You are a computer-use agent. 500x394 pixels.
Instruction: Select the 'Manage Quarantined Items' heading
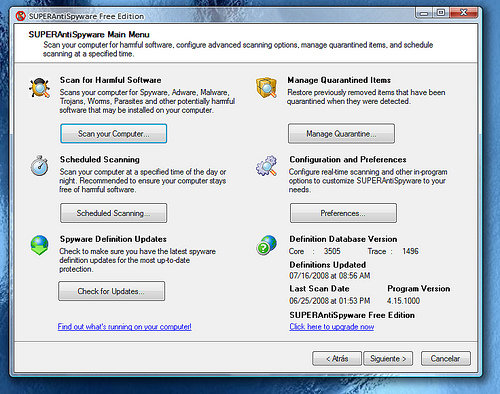tap(339, 80)
